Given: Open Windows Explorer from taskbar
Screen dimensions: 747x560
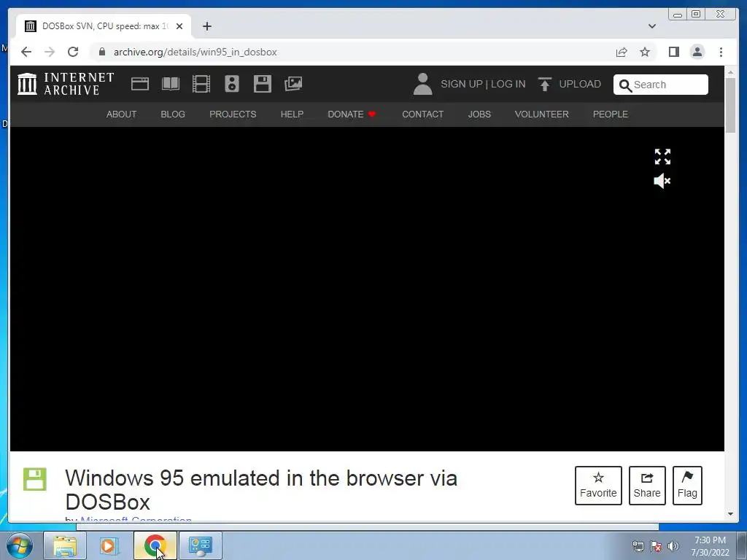Looking at the screenshot, I should [65, 545].
